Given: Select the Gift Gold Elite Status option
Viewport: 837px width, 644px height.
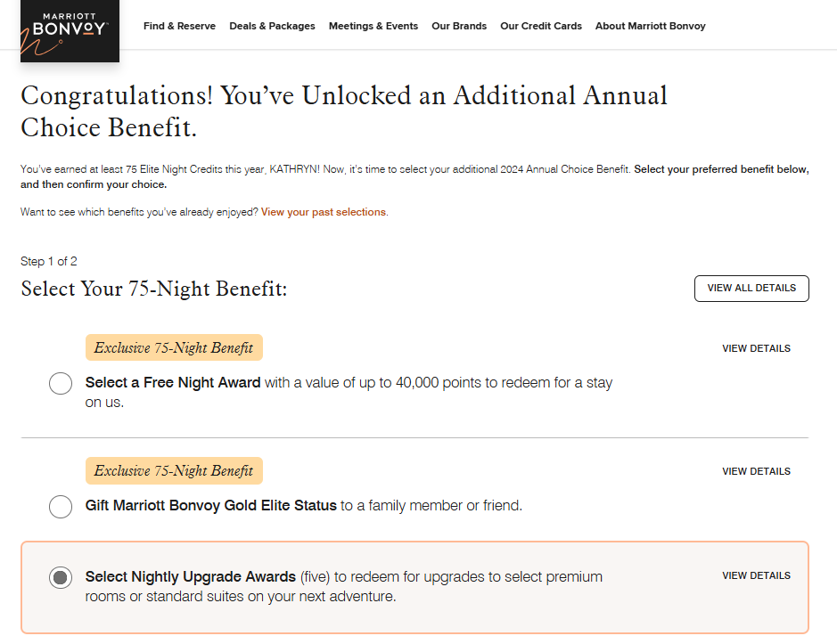Looking at the screenshot, I should point(60,506).
